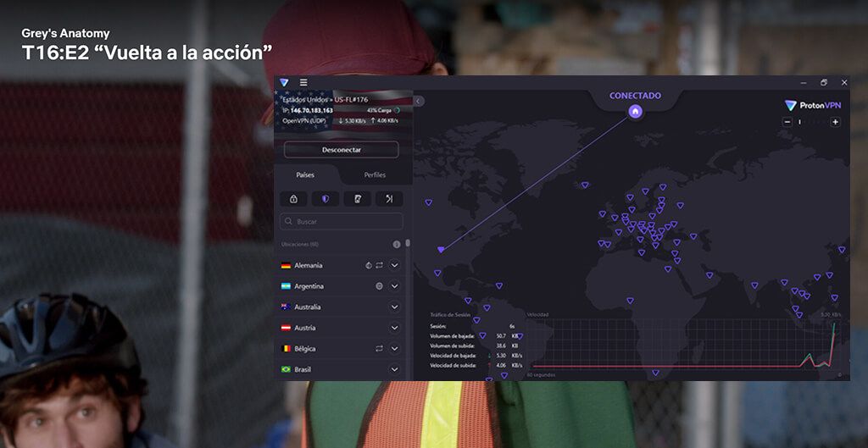Expand the Brasil server list
868x448 pixels.
click(394, 369)
